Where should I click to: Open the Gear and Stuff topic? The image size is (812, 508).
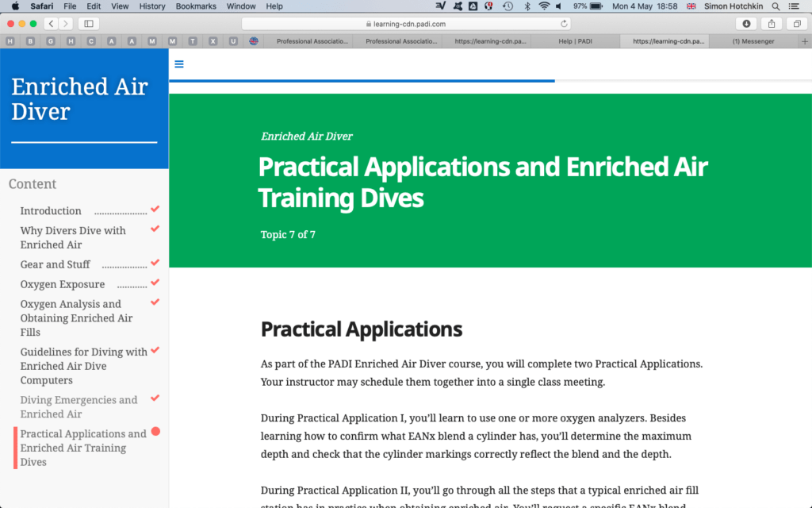(x=55, y=264)
